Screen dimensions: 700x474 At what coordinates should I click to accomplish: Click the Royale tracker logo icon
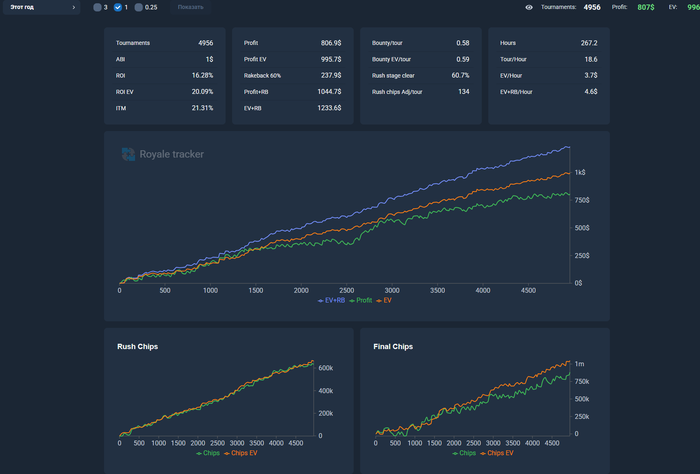pyautogui.click(x=128, y=154)
